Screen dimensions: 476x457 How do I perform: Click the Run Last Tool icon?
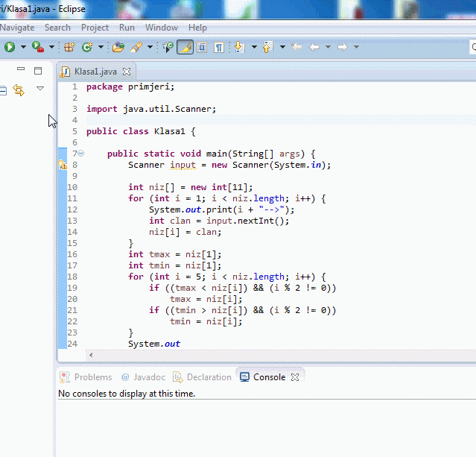click(x=37, y=47)
